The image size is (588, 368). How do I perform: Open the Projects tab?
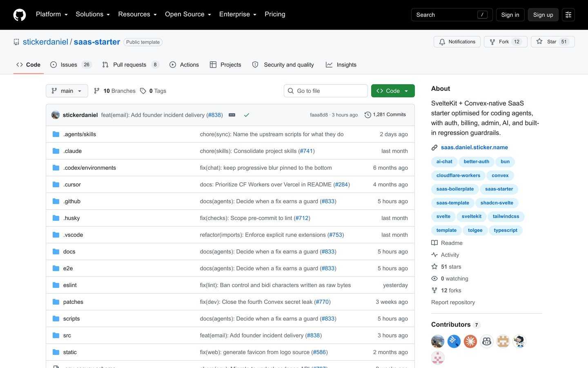[225, 65]
